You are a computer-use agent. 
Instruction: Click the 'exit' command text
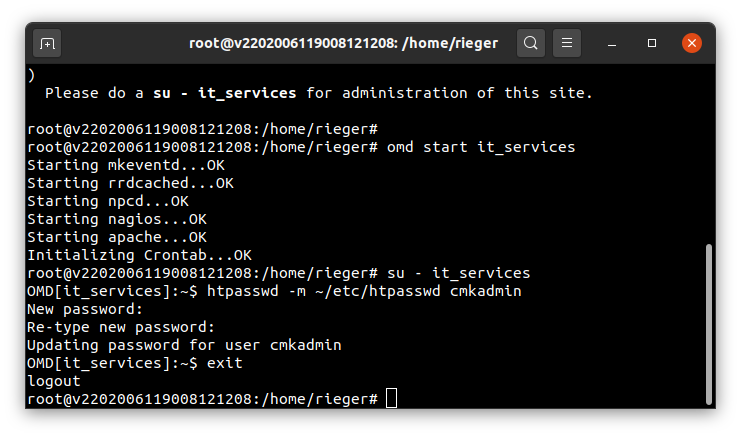pos(224,363)
